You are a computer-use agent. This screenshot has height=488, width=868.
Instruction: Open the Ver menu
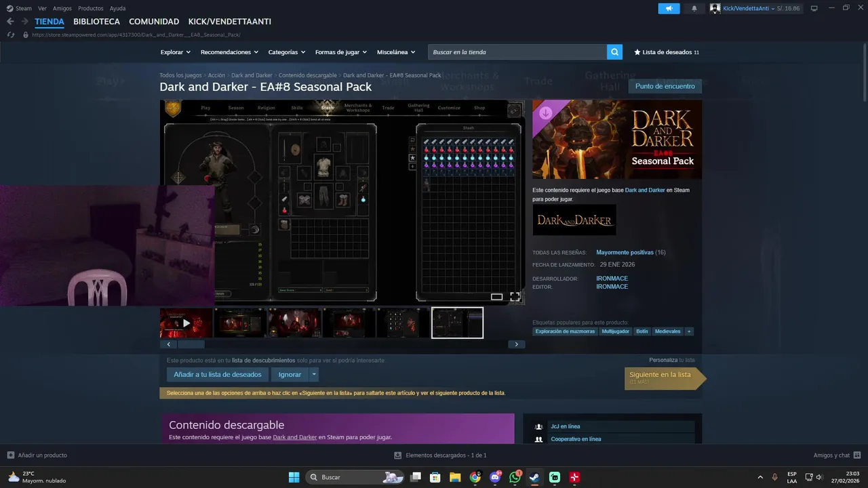pyautogui.click(x=43, y=8)
